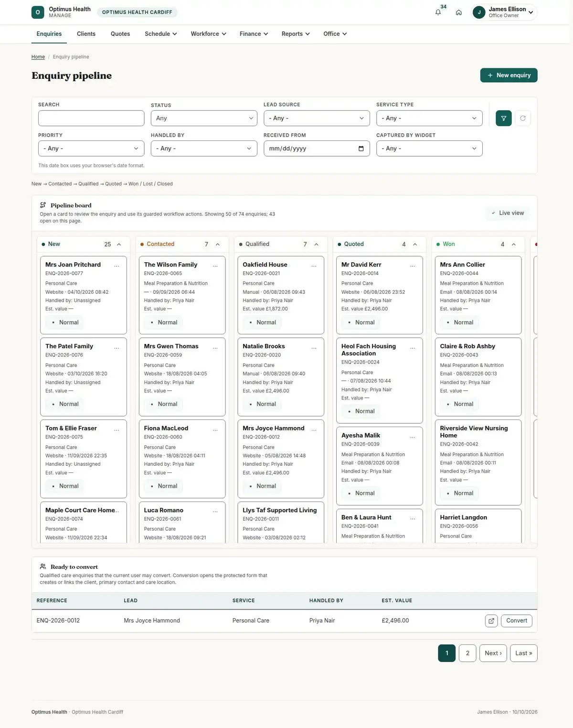Open the Finance menu
The image size is (573, 728).
click(254, 34)
